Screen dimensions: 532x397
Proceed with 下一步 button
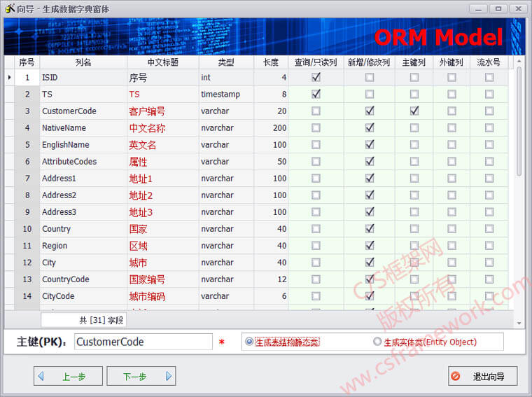[141, 376]
